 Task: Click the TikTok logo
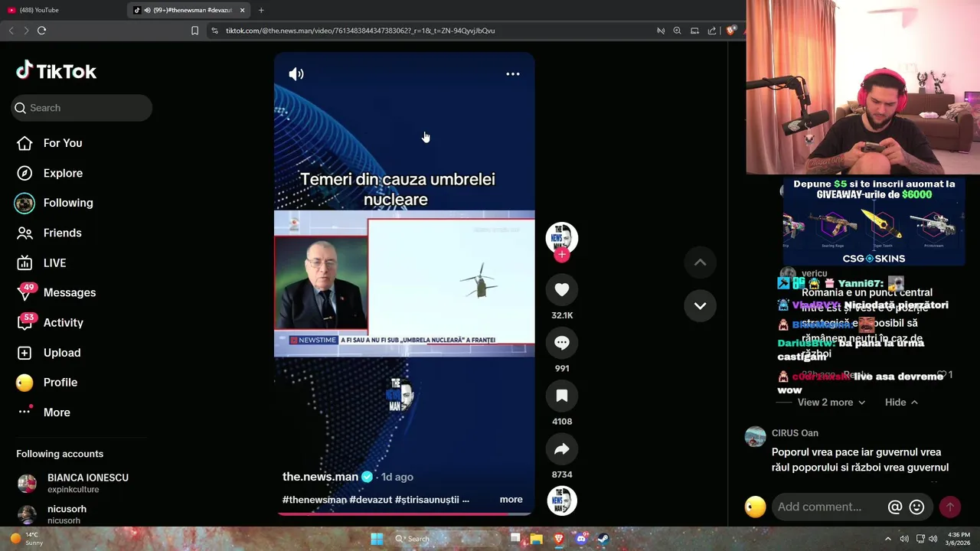[57, 71]
